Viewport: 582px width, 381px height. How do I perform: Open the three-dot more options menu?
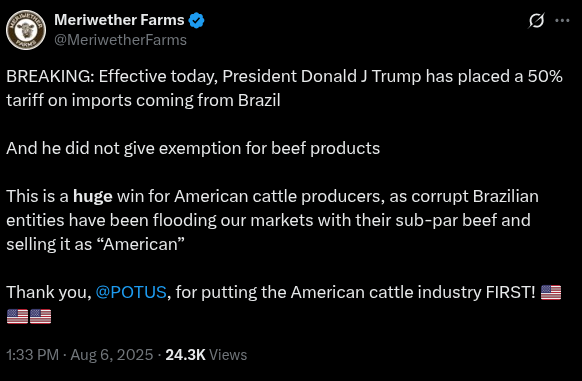point(562,20)
